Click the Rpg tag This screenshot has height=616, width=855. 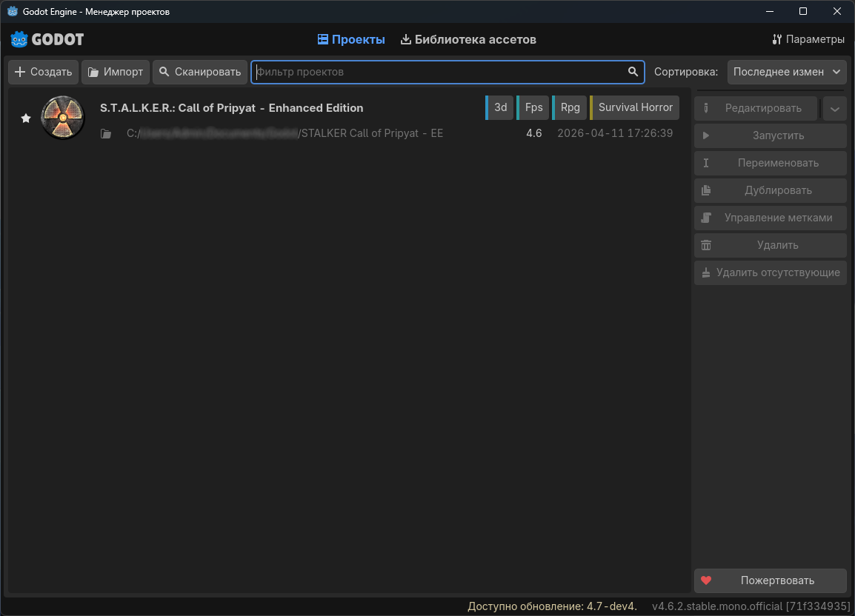570,107
